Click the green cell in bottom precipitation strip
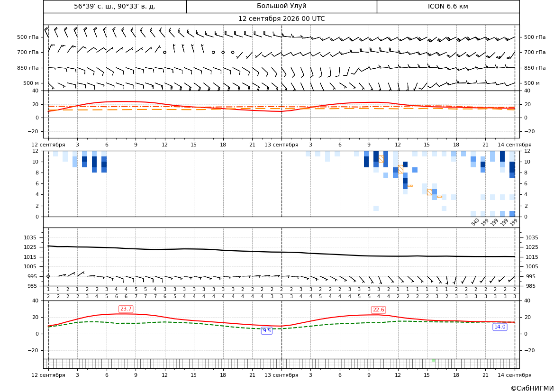 click(x=434, y=360)
